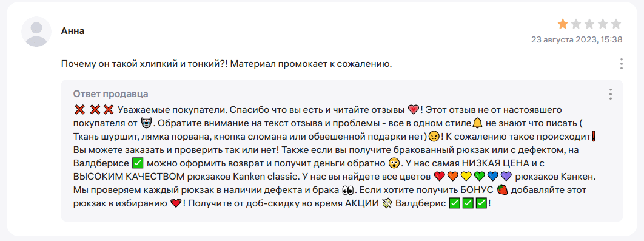Screen dimensions: 644x241
Task: Click the third gray rating star
Action: 589,24
